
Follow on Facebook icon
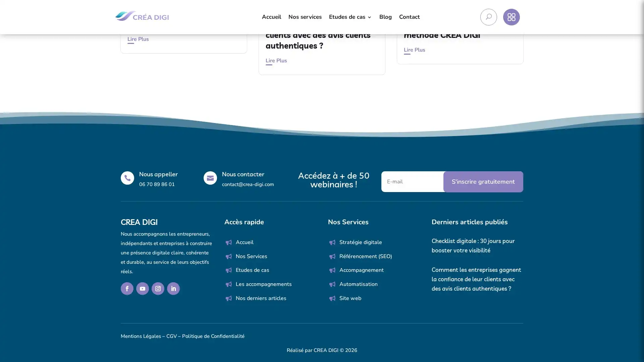127,289
